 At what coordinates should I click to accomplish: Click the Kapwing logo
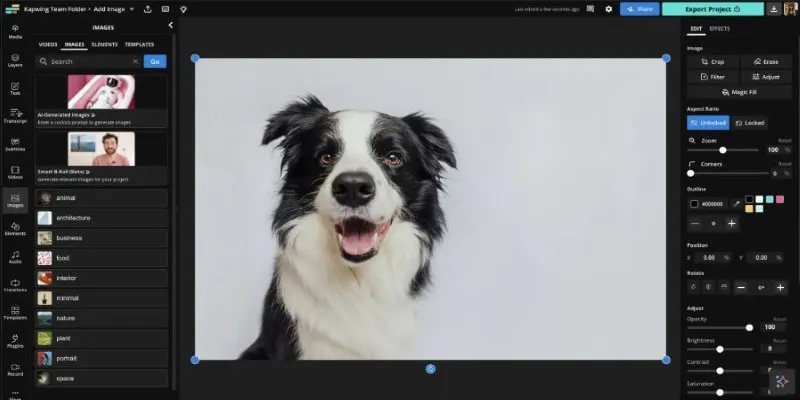[x=12, y=9]
